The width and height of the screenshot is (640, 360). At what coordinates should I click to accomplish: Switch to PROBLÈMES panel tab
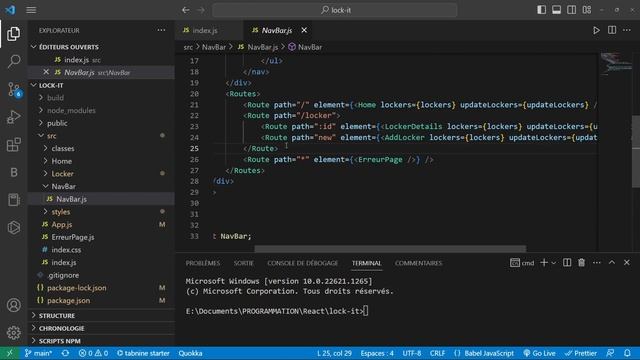(x=203, y=263)
